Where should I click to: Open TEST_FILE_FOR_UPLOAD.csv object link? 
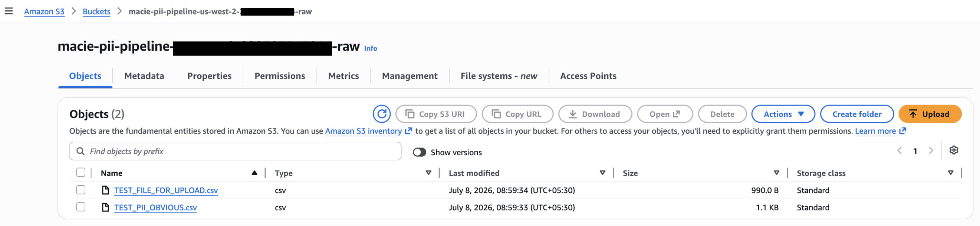[x=166, y=190]
